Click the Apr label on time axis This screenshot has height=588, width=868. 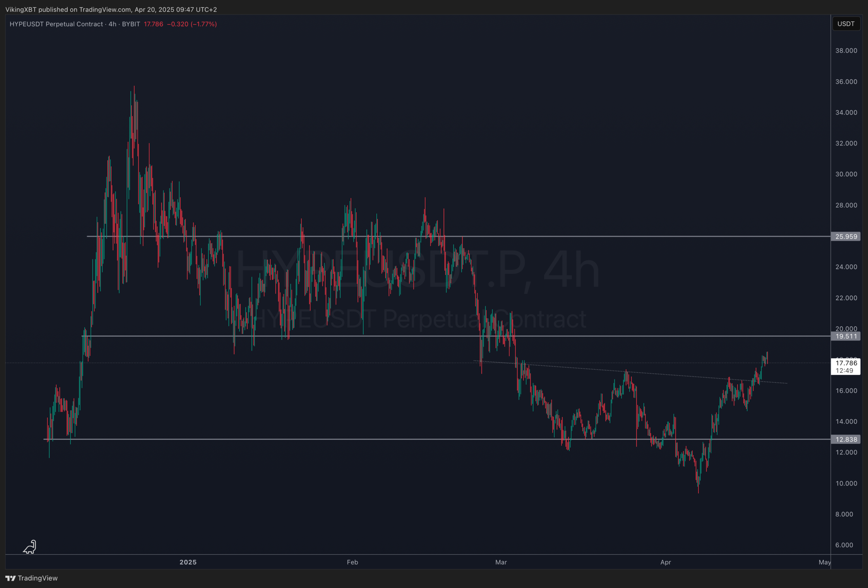point(666,562)
